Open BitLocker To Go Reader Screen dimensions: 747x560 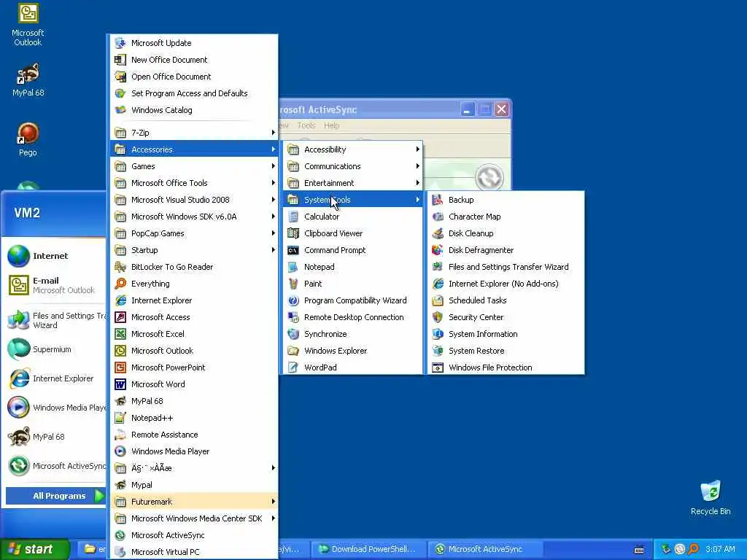click(x=194, y=267)
